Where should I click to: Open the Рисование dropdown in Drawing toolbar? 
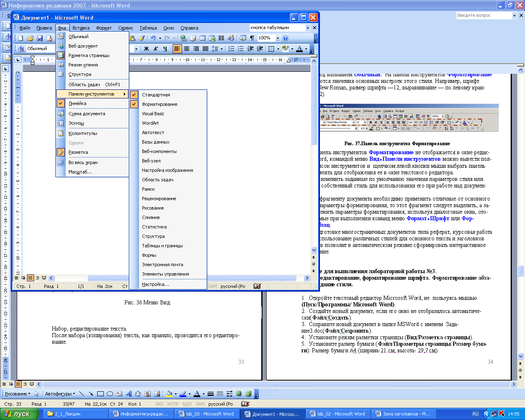pyautogui.click(x=18, y=394)
